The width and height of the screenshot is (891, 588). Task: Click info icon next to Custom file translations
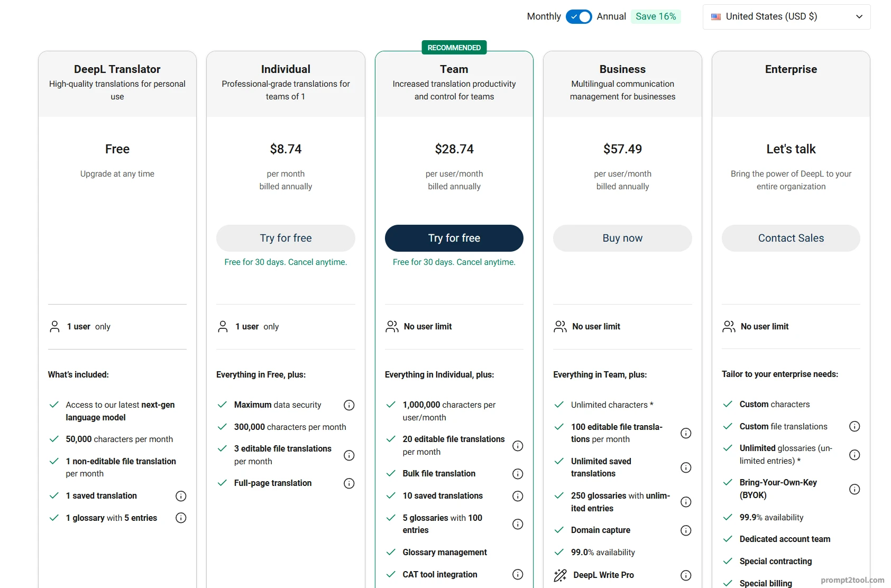click(855, 426)
